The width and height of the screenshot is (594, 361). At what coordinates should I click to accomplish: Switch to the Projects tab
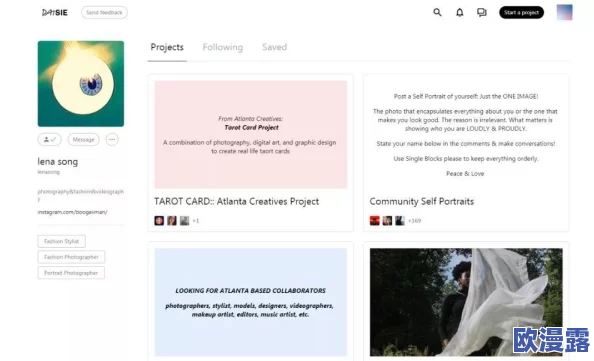[167, 47]
